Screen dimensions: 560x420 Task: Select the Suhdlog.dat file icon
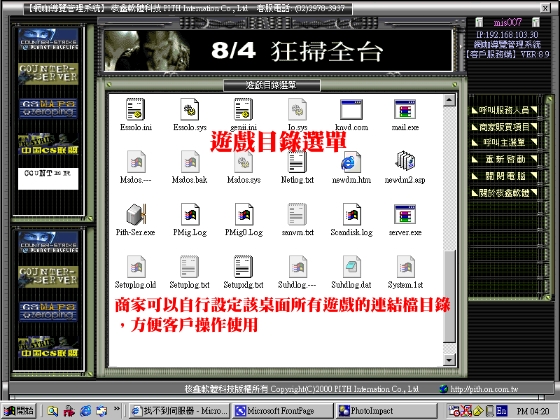pos(351,267)
